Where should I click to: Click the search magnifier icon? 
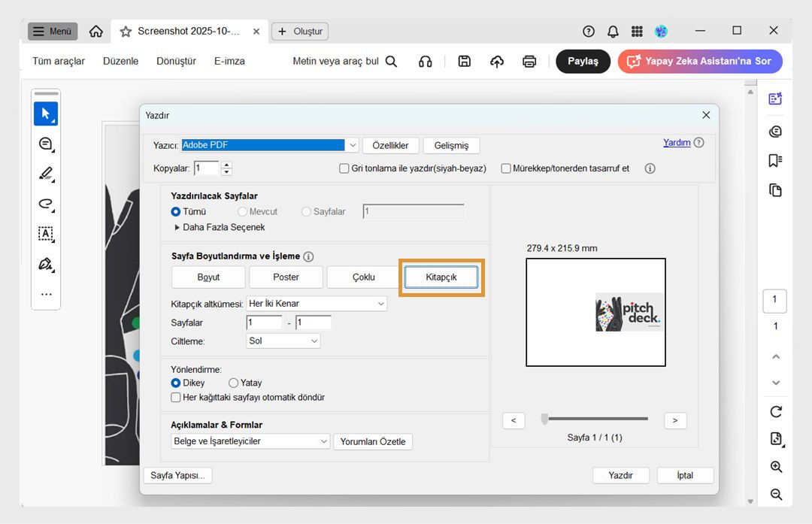tap(392, 61)
